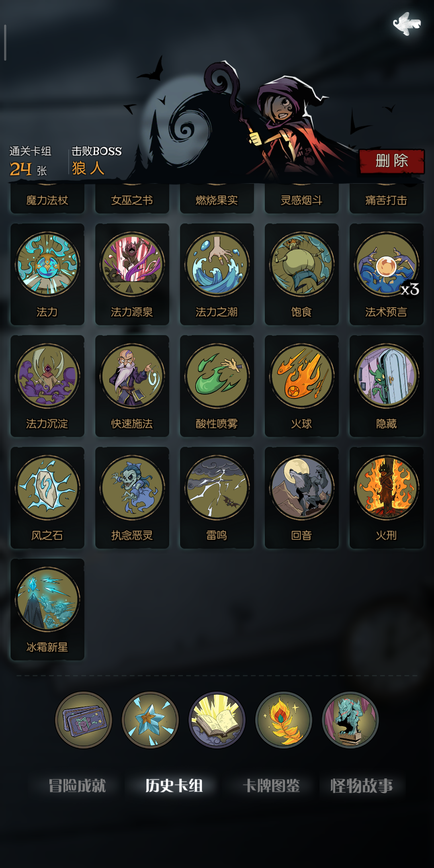Select the 隐藏 door card
The width and height of the screenshot is (434, 868).
387,386
